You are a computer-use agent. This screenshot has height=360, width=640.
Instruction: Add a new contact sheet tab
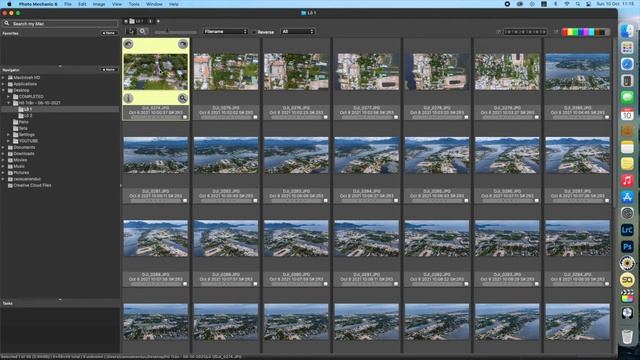point(158,21)
